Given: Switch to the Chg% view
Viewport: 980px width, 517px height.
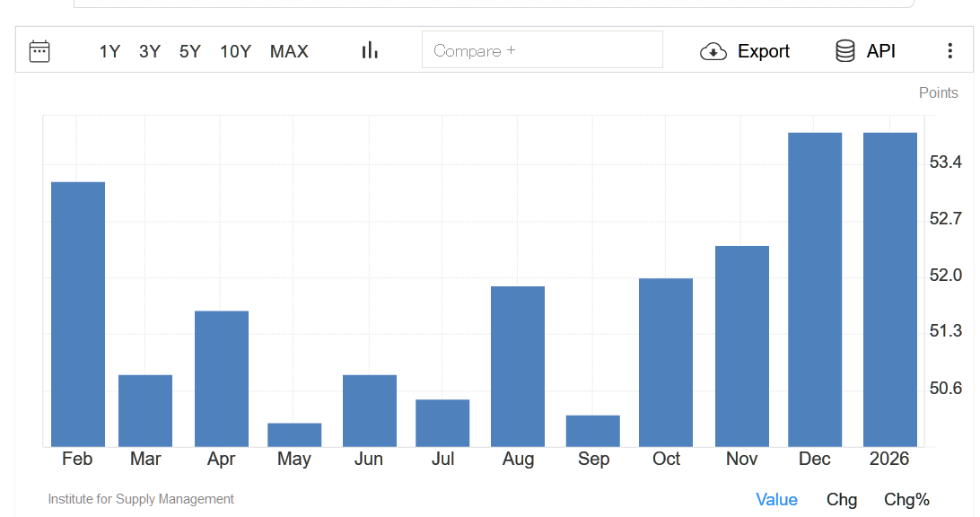Looking at the screenshot, I should [x=906, y=500].
